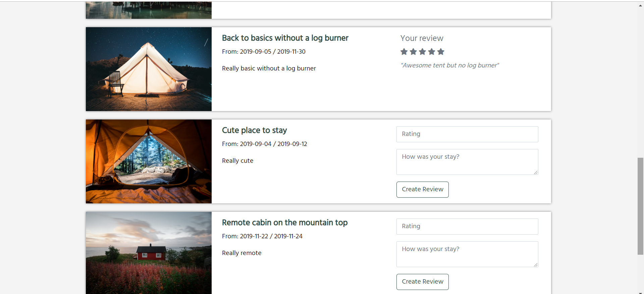Click the fourth review rating star
This screenshot has width=644, height=294.
click(x=432, y=52)
